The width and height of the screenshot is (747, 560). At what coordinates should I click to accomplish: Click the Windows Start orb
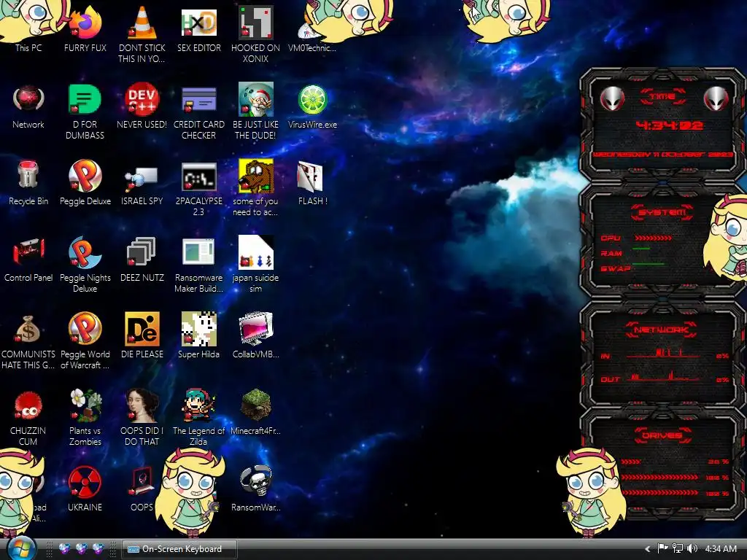21,548
